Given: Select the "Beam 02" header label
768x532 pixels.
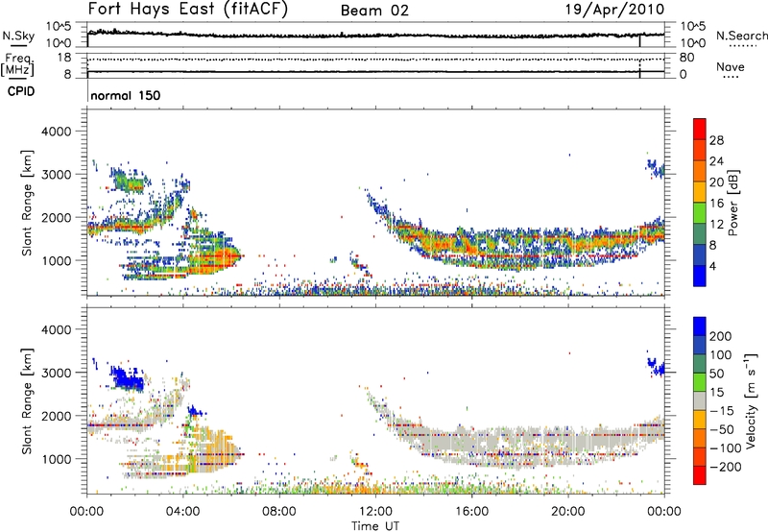Looking at the screenshot, I should point(374,11).
